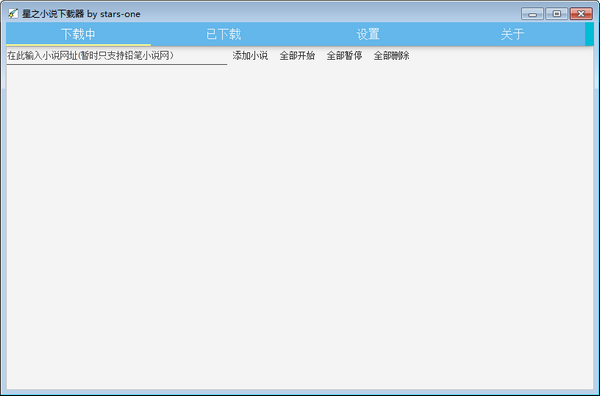600x396 pixels.
Task: Click the 添加小说 button
Action: pyautogui.click(x=250, y=56)
